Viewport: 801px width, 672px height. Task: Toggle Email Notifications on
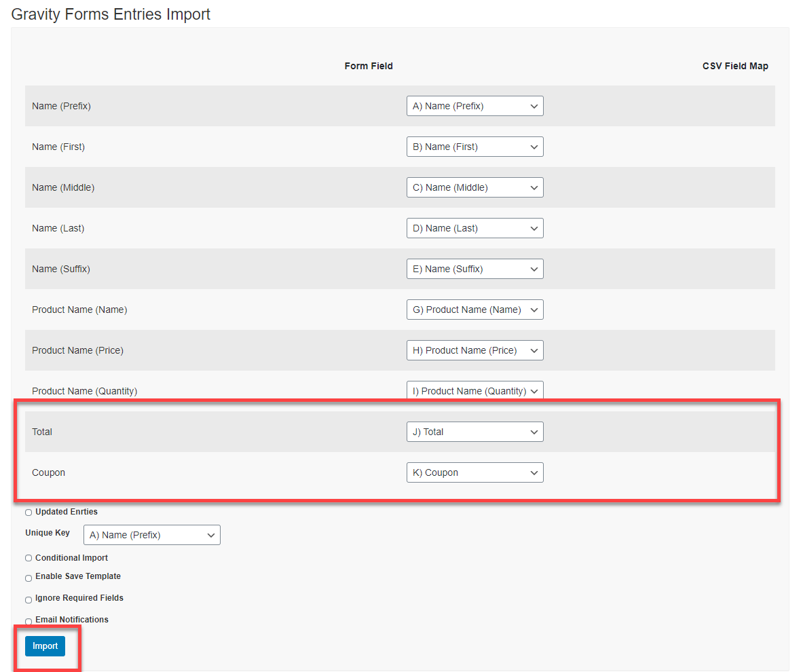coord(28,621)
